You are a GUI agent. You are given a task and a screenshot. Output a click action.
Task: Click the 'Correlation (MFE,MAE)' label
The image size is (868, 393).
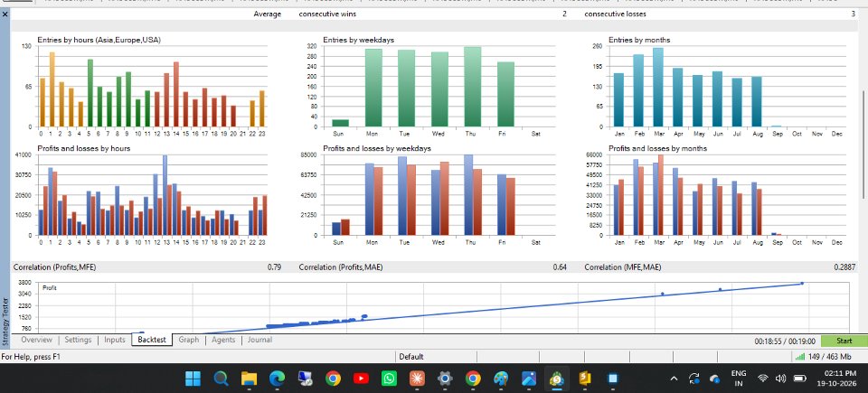coord(623,267)
